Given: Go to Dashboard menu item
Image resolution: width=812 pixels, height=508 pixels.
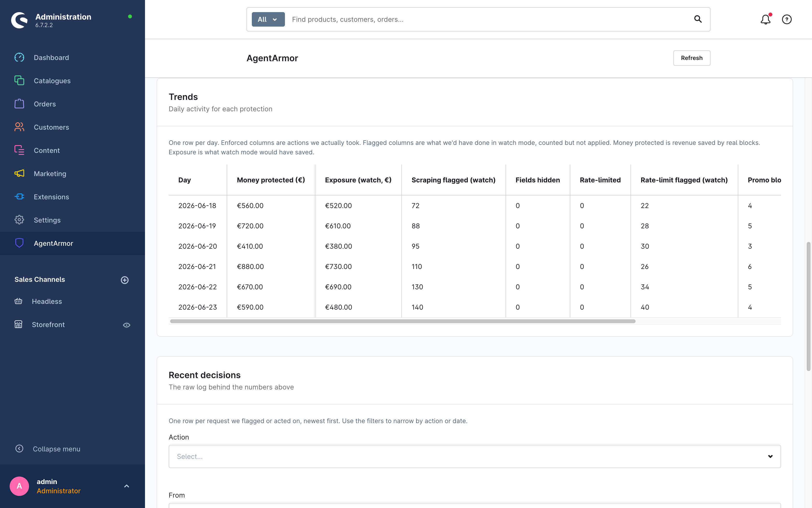Looking at the screenshot, I should (72, 58).
